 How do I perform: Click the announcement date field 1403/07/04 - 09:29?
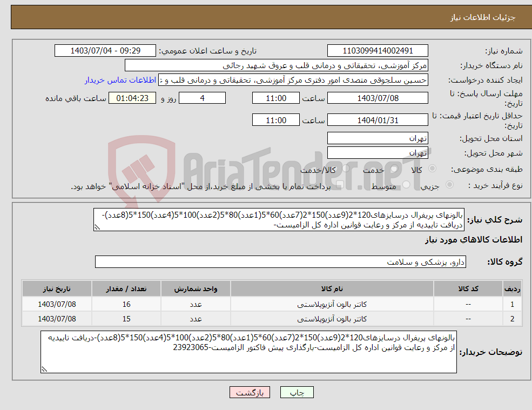click(x=105, y=51)
